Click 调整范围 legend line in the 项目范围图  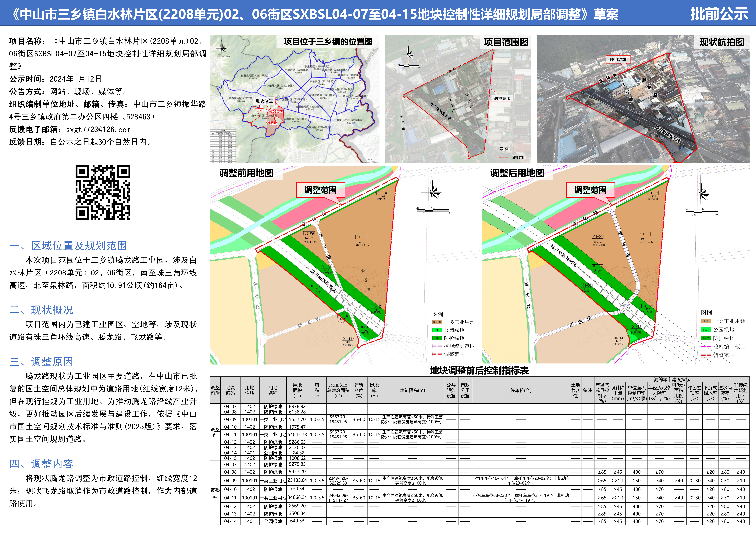tap(504, 158)
